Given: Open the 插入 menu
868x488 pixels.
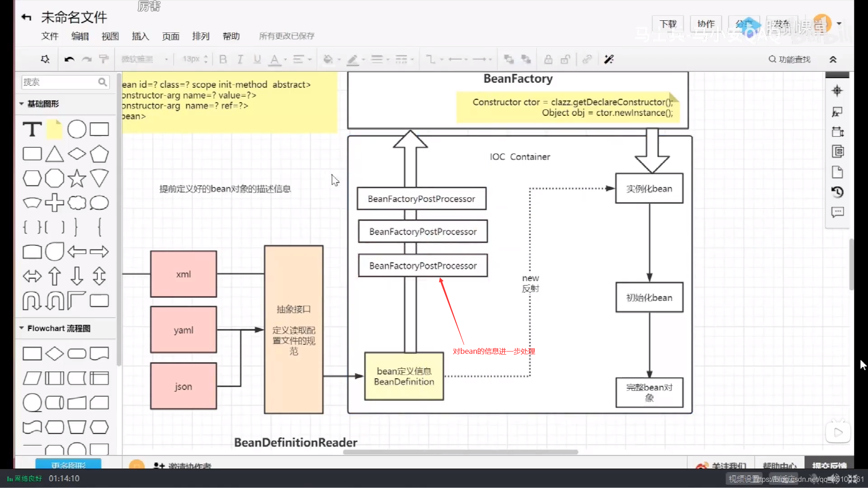Looking at the screenshot, I should click(141, 36).
